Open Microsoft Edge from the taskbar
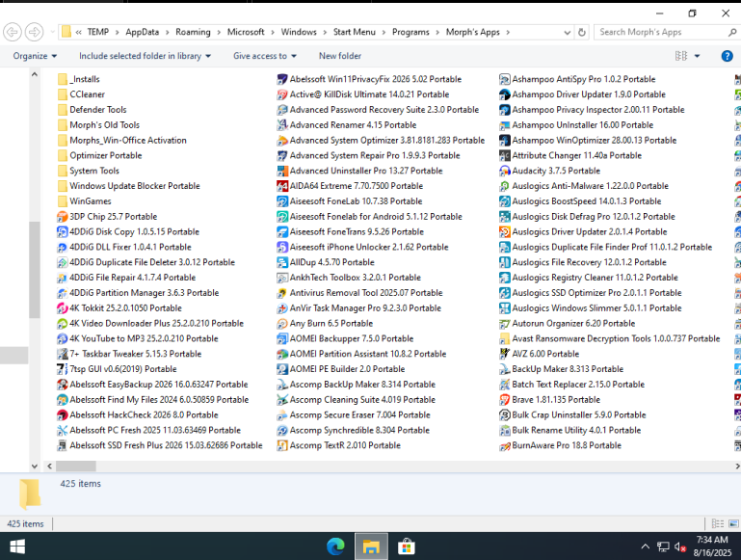 (x=335, y=547)
